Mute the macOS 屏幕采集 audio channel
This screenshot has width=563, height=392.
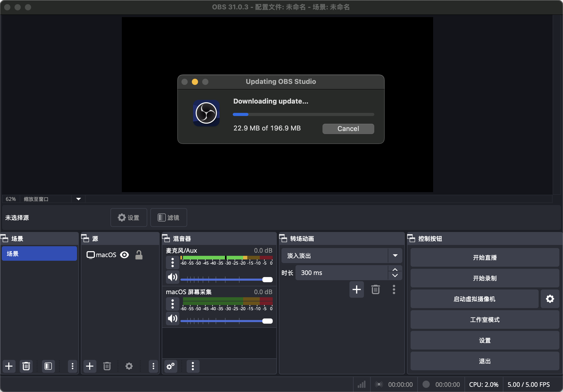pos(173,319)
